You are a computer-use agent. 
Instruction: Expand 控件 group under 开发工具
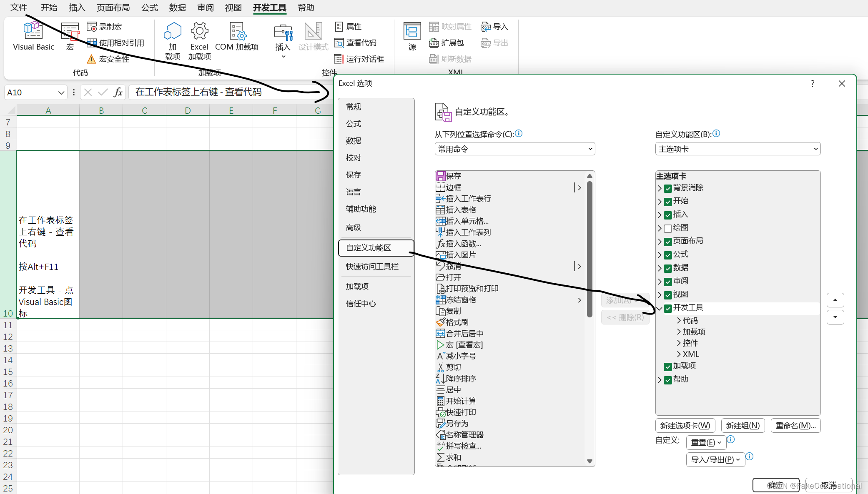click(679, 343)
